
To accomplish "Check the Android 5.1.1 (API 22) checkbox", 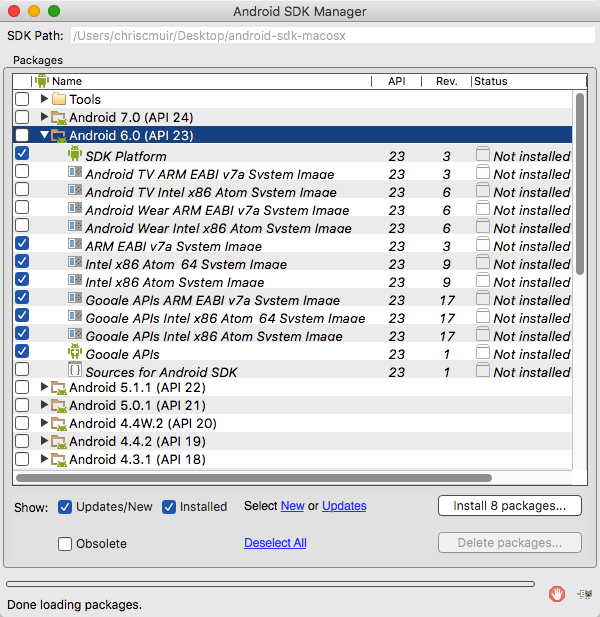I will click(22, 387).
